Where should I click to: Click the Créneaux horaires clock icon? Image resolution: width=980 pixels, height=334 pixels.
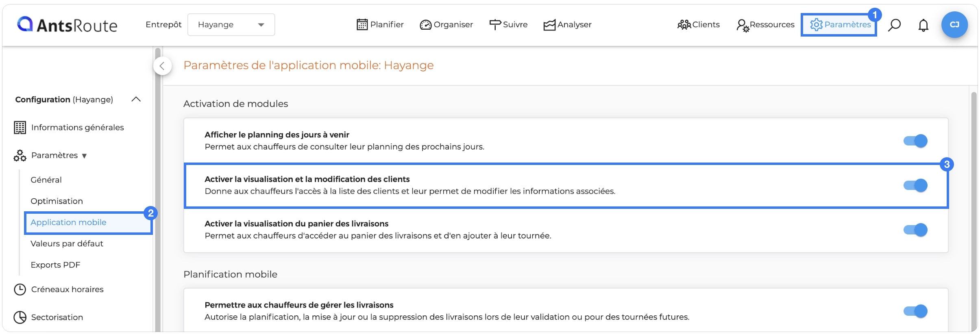[20, 289]
